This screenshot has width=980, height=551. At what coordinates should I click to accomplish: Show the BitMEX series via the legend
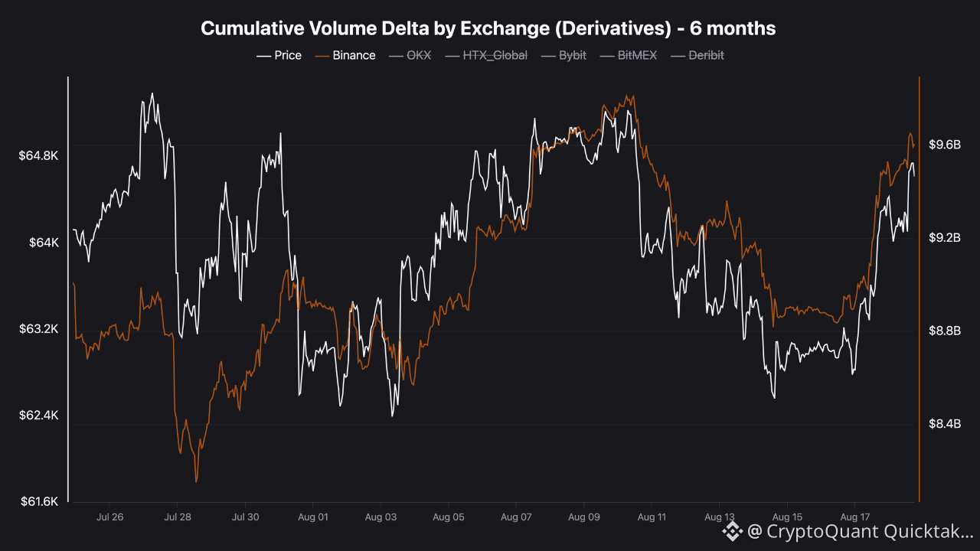[629, 55]
